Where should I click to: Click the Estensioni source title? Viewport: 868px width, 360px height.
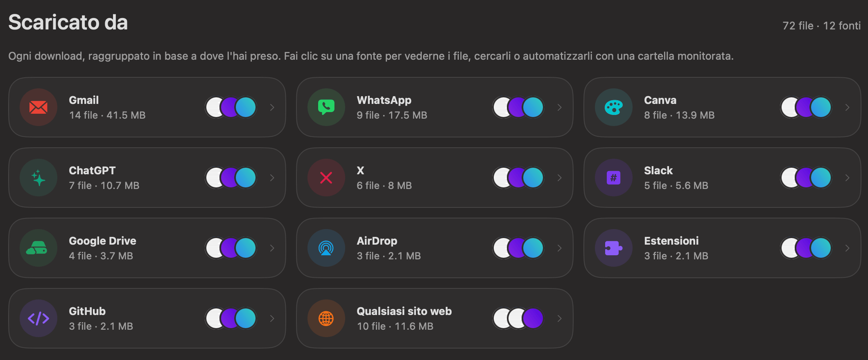tap(671, 241)
